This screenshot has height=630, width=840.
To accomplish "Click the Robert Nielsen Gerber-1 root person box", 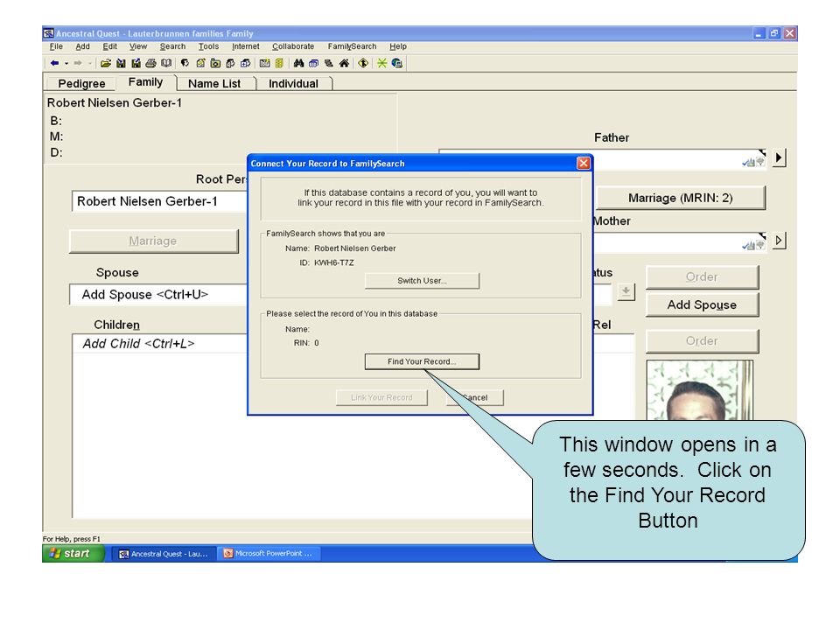I will pos(159,201).
